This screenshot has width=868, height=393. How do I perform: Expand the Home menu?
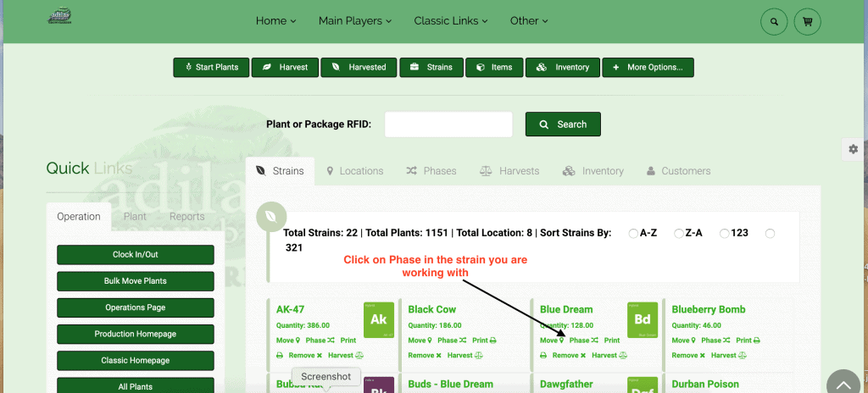click(275, 21)
